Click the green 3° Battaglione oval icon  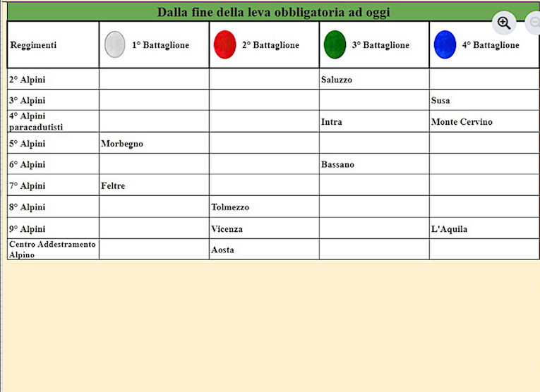(x=335, y=44)
